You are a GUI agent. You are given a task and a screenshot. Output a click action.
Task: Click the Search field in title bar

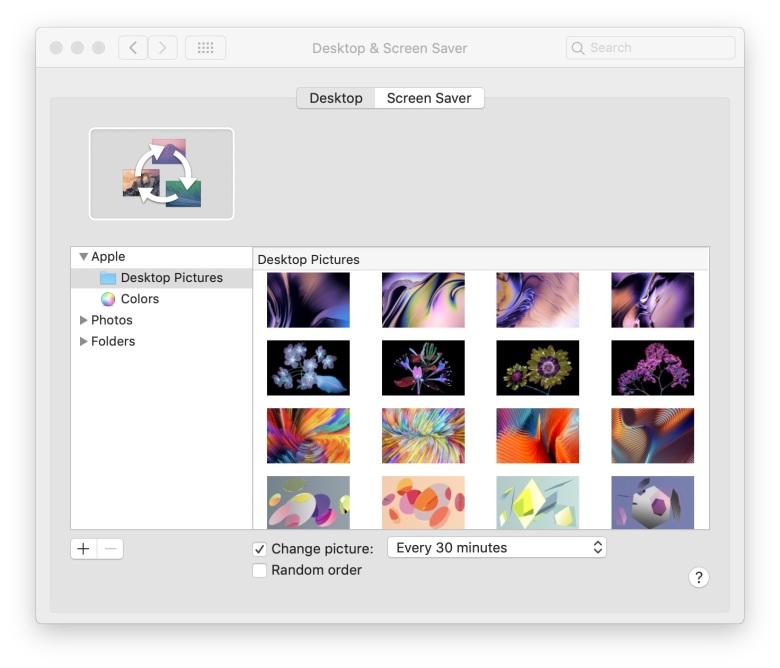pos(650,48)
